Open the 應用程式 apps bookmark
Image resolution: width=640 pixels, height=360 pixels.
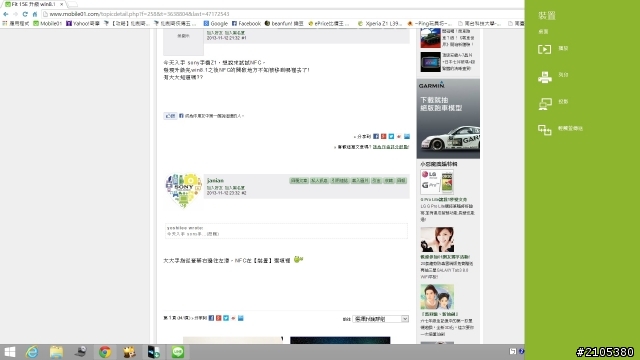16,24
